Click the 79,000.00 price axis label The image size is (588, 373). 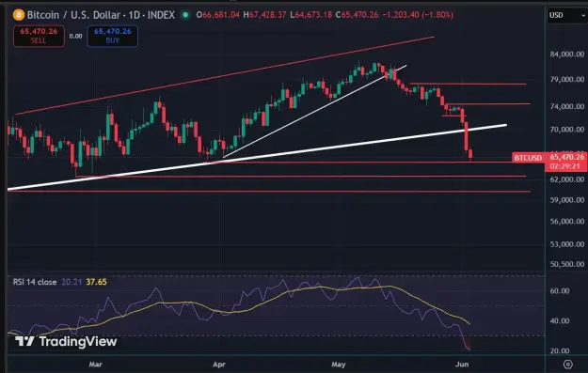(x=567, y=80)
